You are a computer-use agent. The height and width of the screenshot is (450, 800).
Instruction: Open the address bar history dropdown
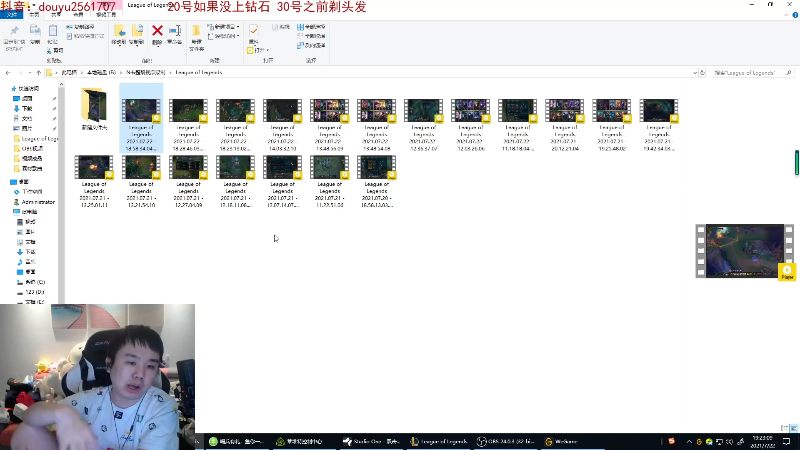click(695, 73)
